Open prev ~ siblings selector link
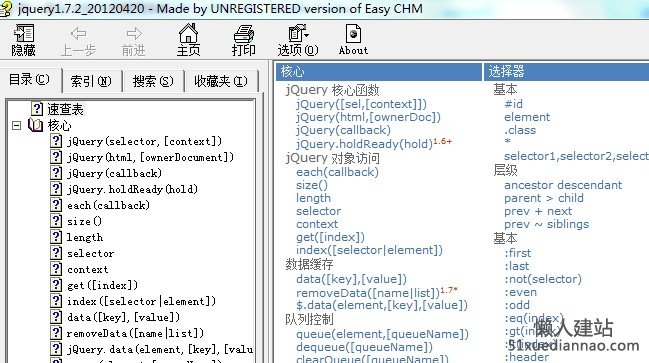 pos(546,224)
